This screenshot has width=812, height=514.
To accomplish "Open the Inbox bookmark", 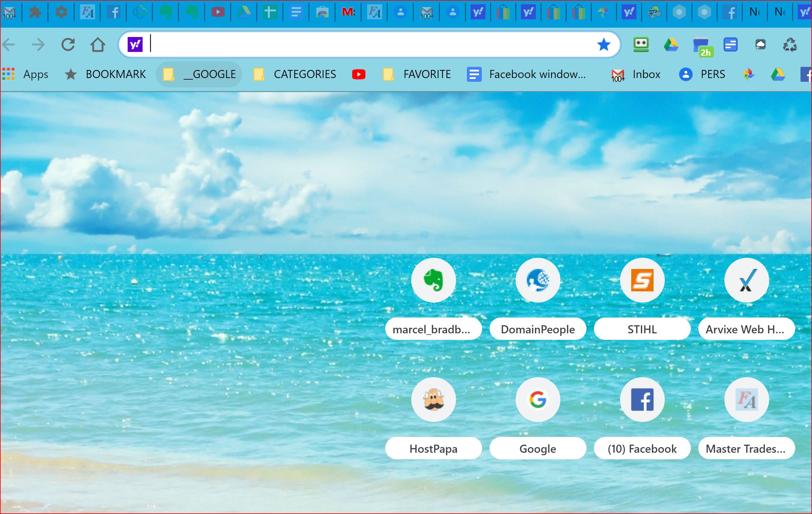I will (x=636, y=74).
